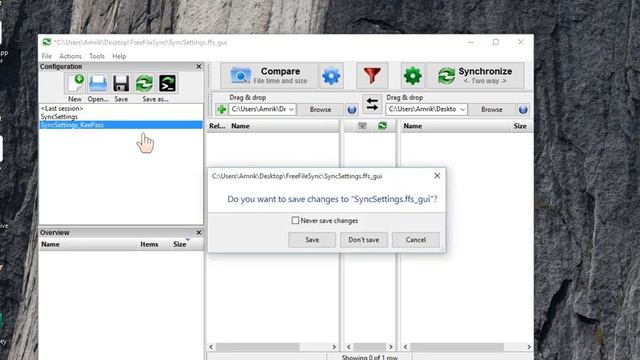
Task: Click the Don't save button
Action: (x=364, y=240)
